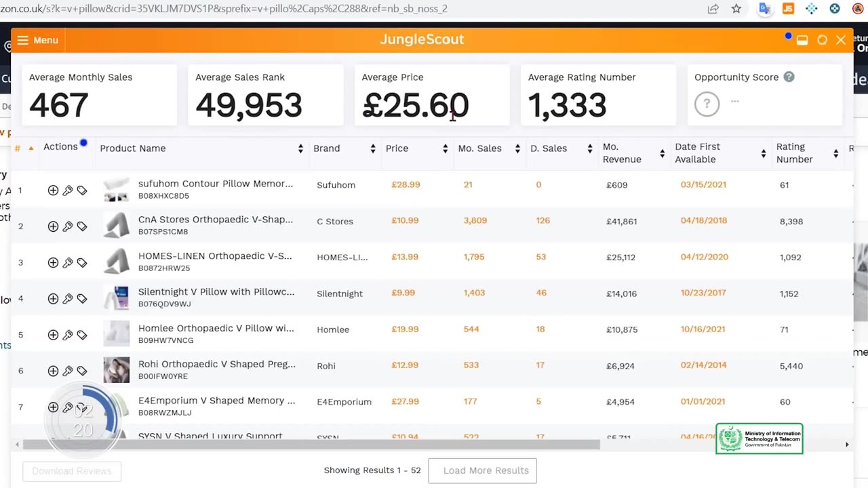
Task: Click the CnA Stores product thumbnail
Action: pos(117,226)
